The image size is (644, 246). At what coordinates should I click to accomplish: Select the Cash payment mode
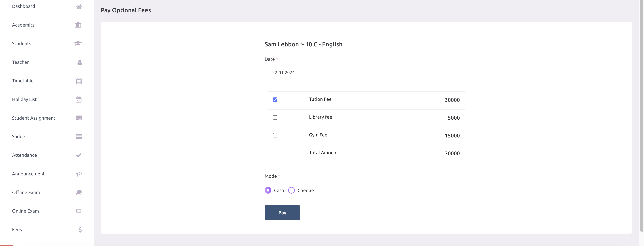click(x=268, y=190)
